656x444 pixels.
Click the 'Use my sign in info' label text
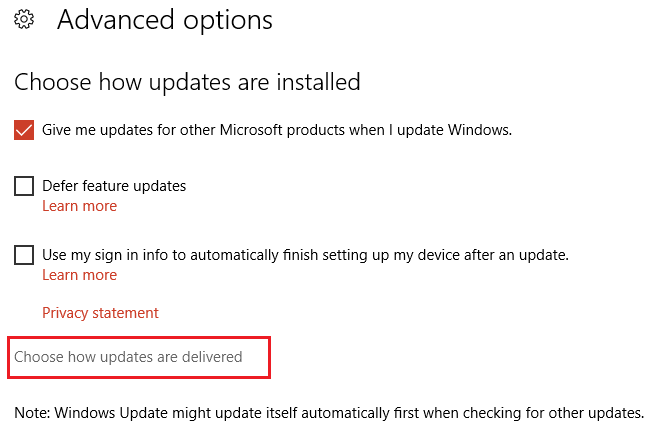[305, 254]
